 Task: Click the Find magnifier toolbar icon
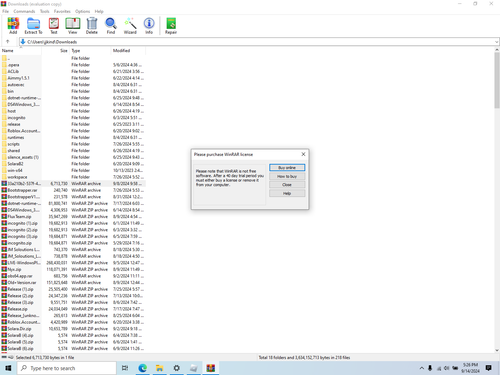click(111, 26)
